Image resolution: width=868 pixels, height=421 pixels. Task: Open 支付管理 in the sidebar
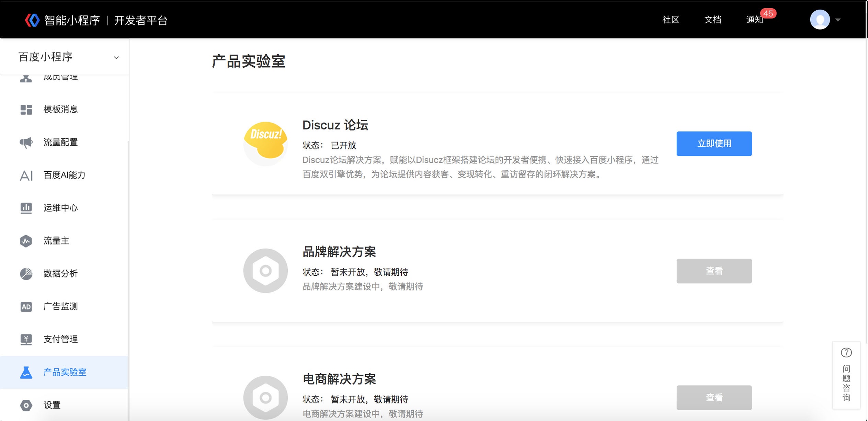coord(65,339)
